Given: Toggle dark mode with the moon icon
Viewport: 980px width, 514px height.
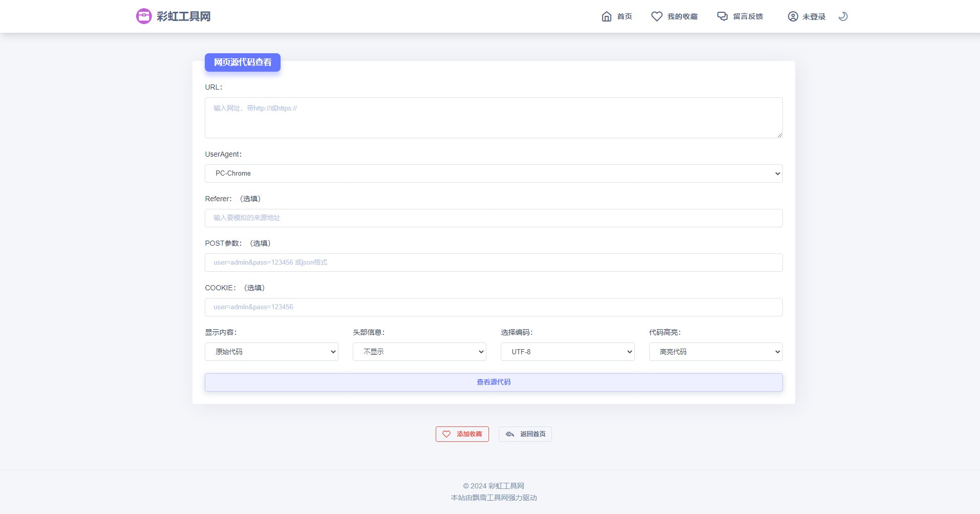Looking at the screenshot, I should (x=843, y=16).
